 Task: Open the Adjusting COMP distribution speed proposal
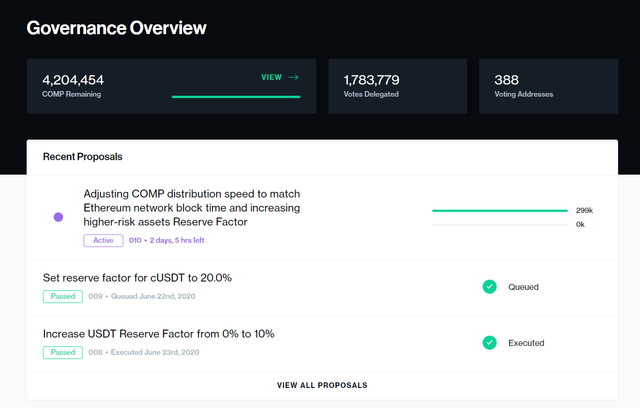192,208
